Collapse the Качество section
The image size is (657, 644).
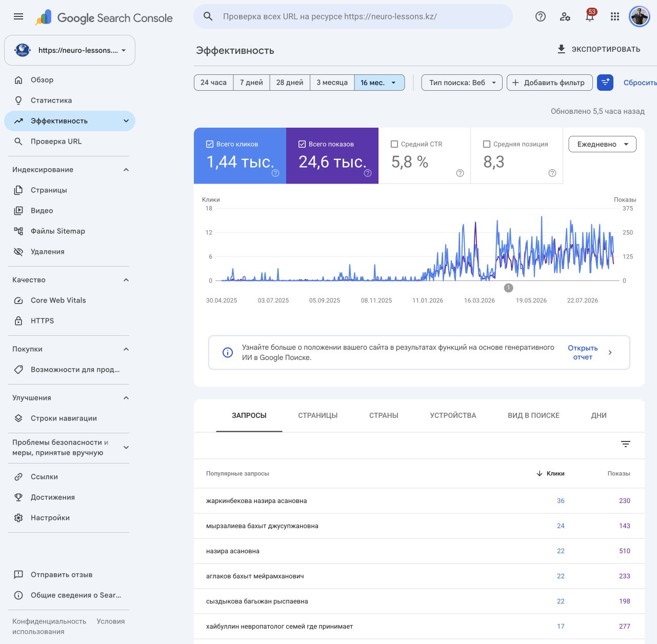[x=126, y=280]
